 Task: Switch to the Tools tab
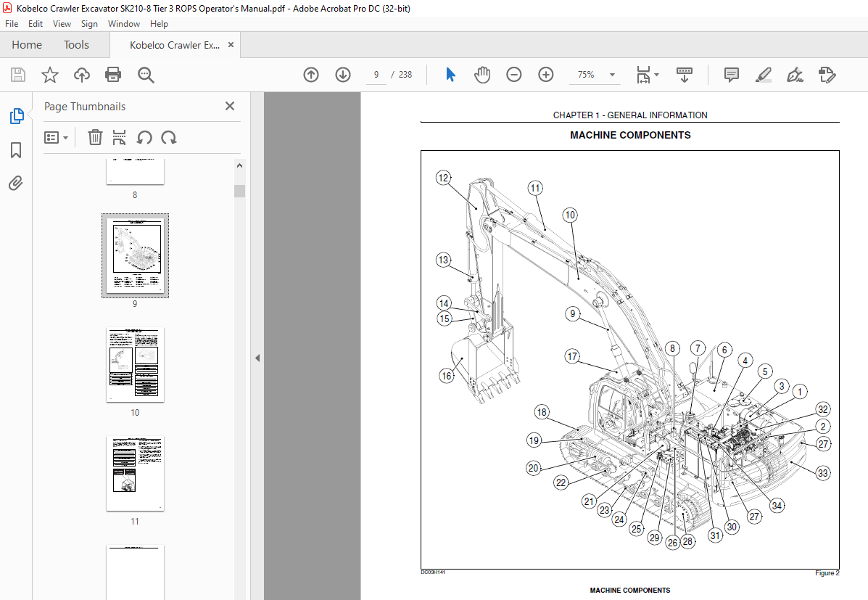coord(76,45)
